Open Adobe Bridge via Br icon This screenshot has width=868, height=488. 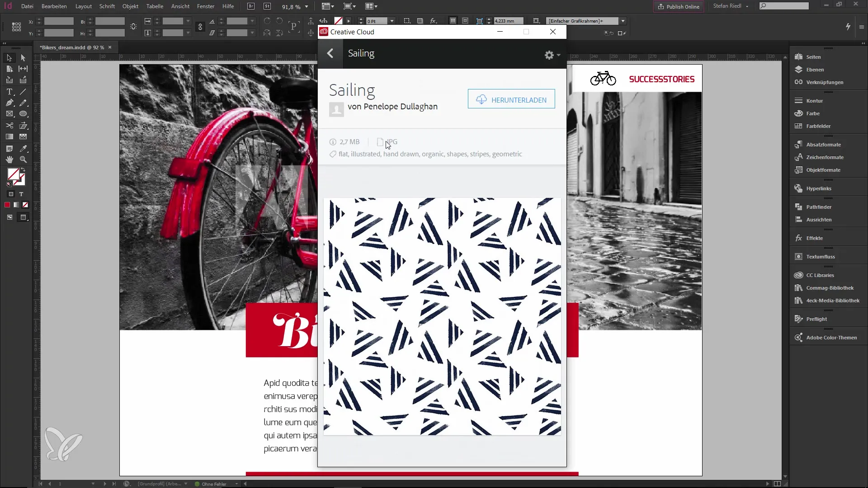tap(251, 6)
